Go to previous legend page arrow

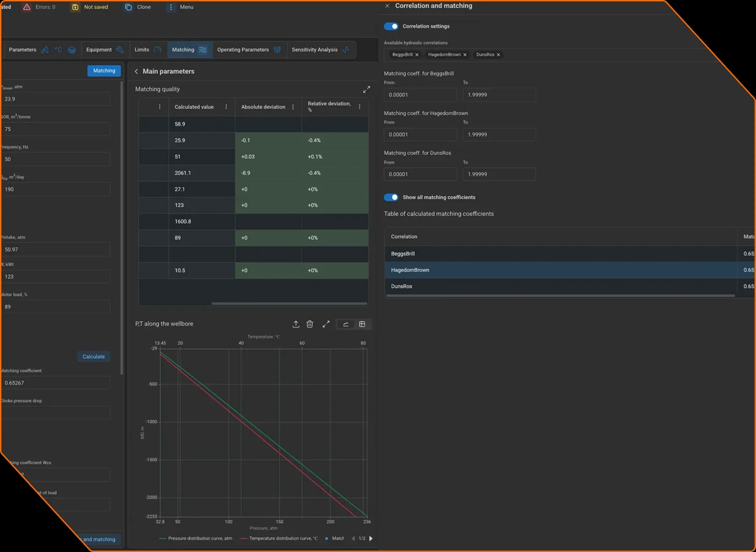click(x=353, y=538)
